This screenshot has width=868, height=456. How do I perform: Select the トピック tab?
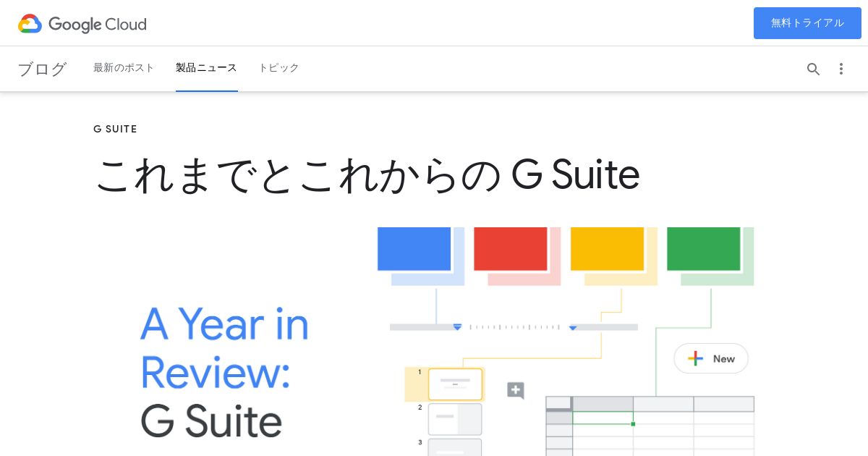[278, 68]
